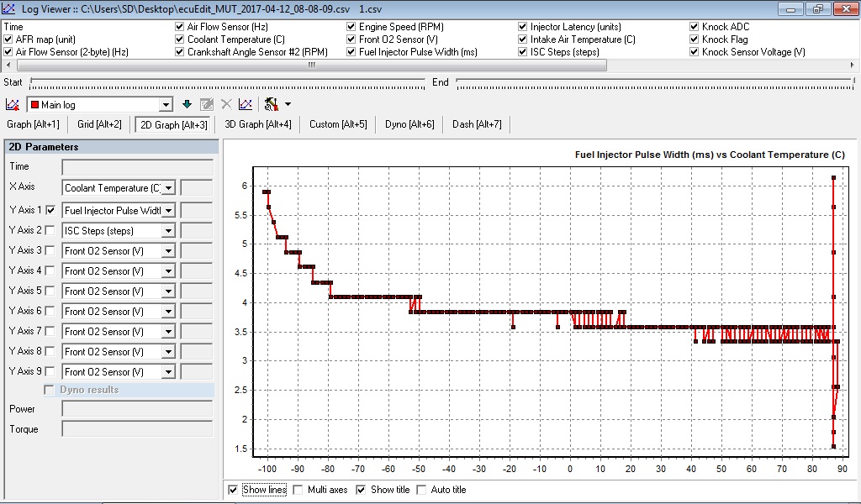This screenshot has width=861, height=504.
Task: Toggle the Knock Flag checkbox
Action: [x=695, y=39]
